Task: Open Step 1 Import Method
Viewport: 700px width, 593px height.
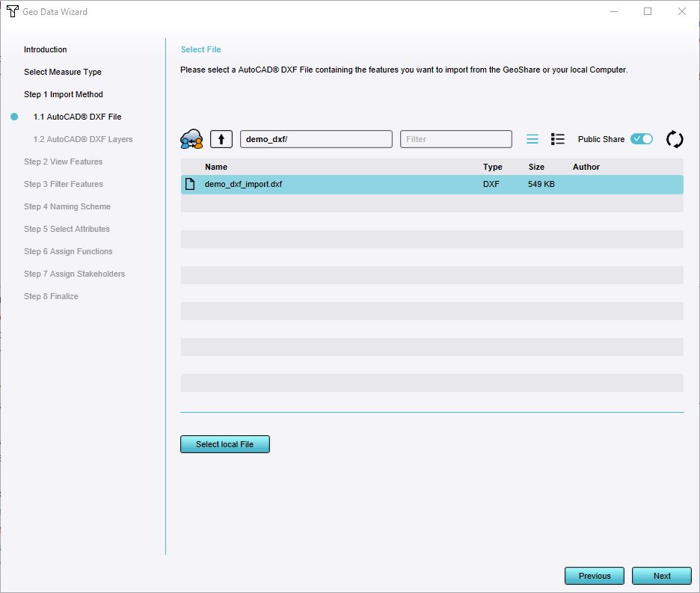Action: (x=64, y=94)
